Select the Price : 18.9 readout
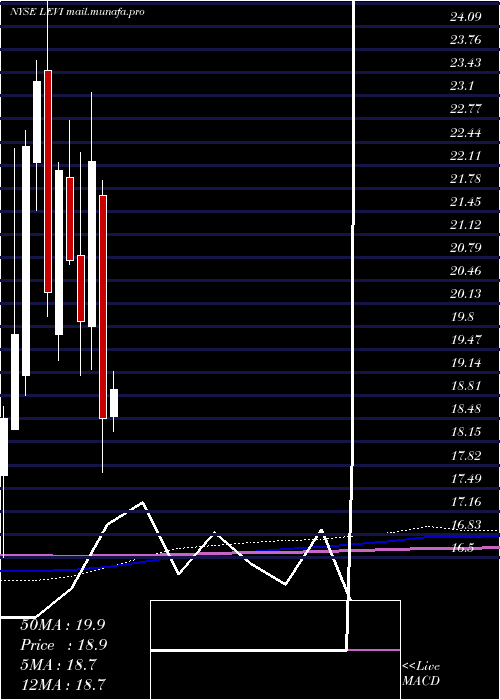This screenshot has height=700, width=500. (x=64, y=645)
